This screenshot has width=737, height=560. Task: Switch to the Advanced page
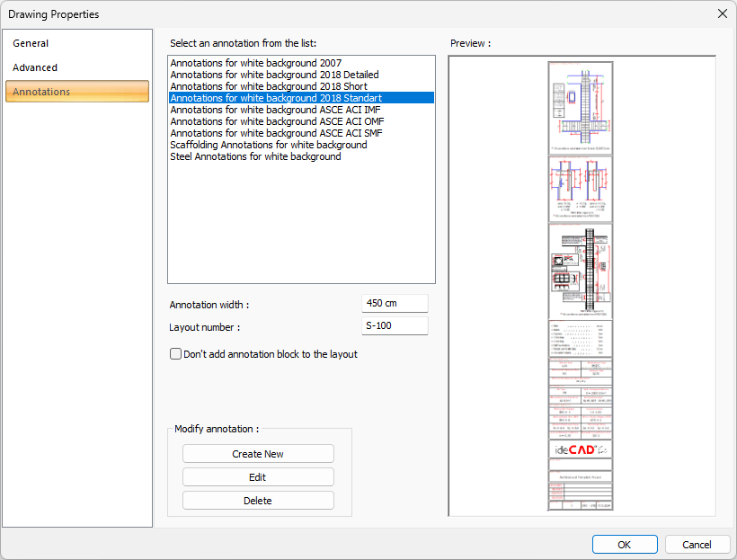[x=35, y=67]
